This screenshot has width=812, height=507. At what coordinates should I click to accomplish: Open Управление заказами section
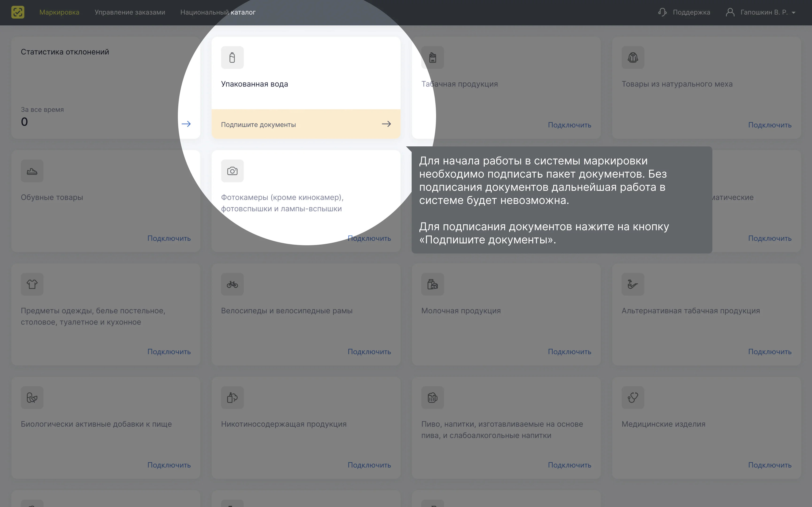(x=130, y=12)
